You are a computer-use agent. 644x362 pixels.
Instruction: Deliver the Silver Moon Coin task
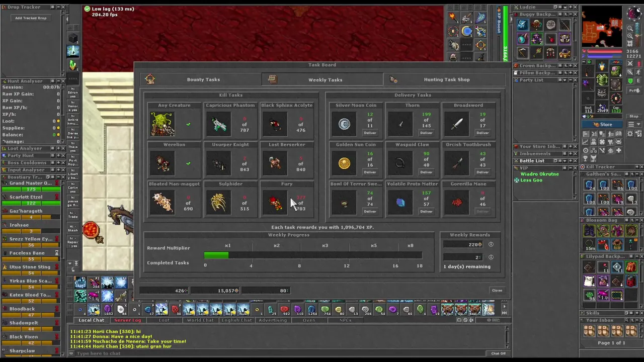[x=370, y=133]
